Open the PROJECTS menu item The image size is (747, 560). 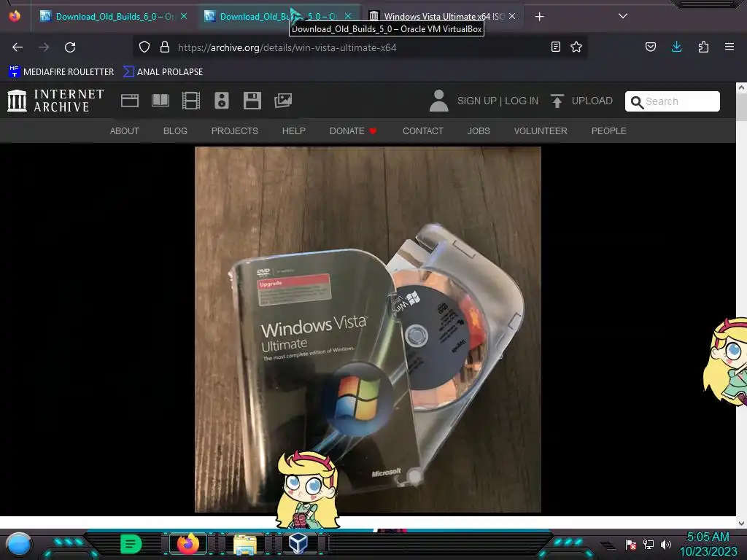[235, 131]
